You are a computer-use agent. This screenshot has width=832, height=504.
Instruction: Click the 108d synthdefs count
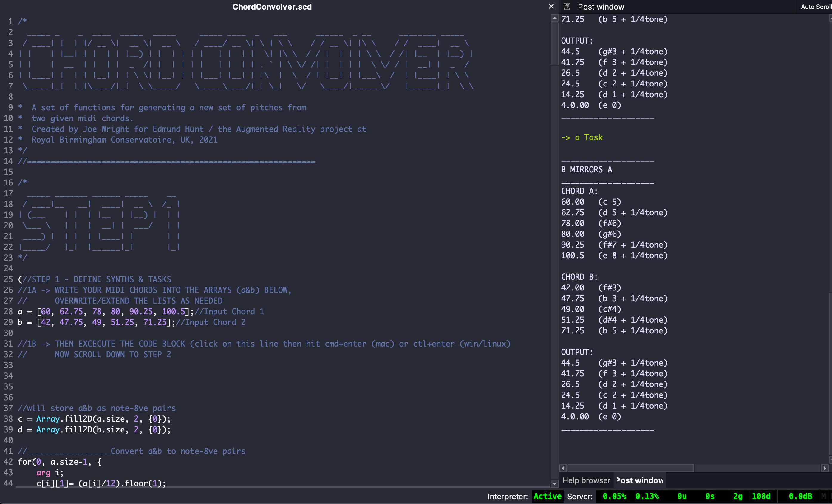[761, 496]
